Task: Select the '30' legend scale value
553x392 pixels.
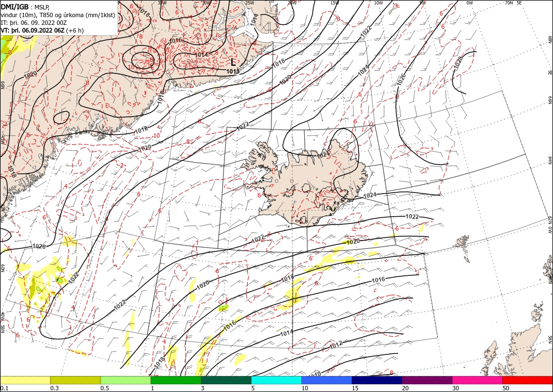Action: click(456, 388)
